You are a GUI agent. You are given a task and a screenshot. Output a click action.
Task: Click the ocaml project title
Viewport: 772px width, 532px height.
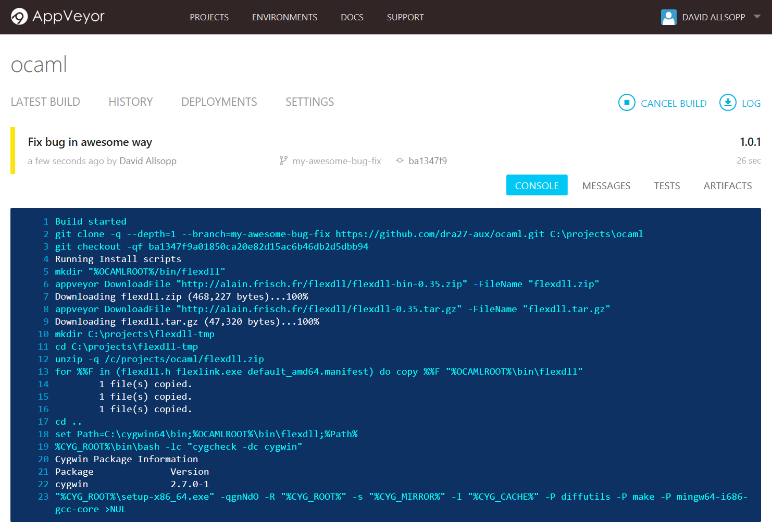coord(39,65)
